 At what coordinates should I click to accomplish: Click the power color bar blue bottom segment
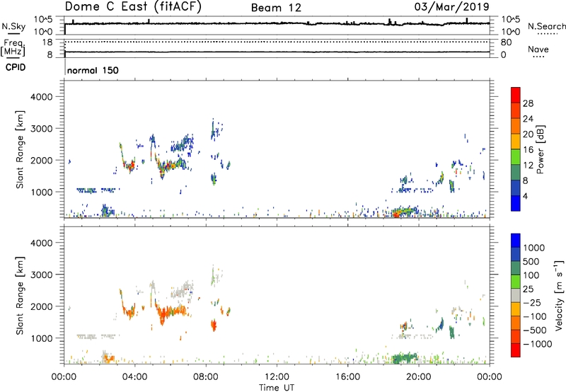(x=516, y=203)
